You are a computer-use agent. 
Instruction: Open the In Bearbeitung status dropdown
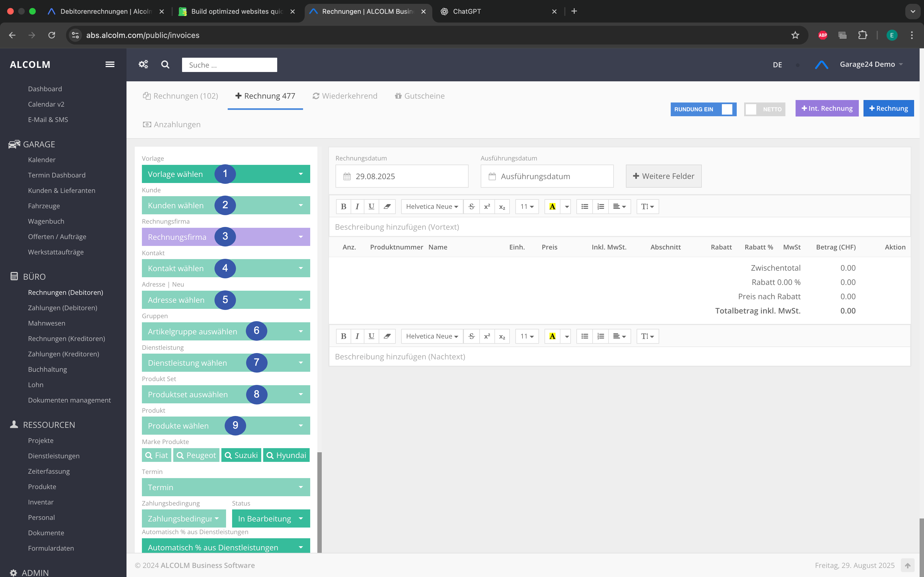tap(271, 519)
